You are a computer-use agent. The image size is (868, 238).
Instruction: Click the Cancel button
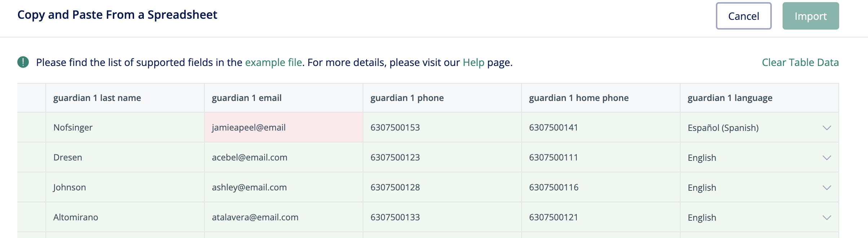point(743,16)
